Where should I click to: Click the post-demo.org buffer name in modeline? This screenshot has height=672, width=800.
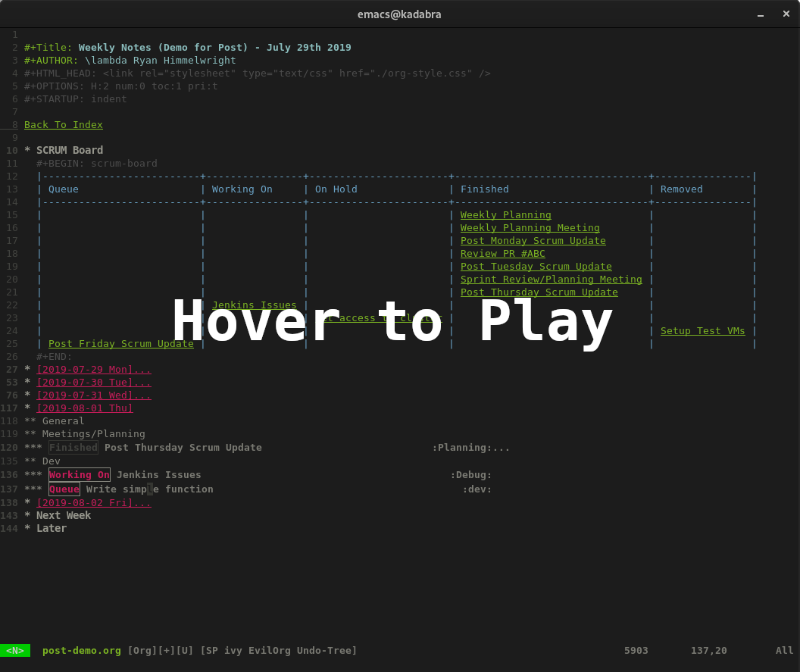pyautogui.click(x=81, y=650)
